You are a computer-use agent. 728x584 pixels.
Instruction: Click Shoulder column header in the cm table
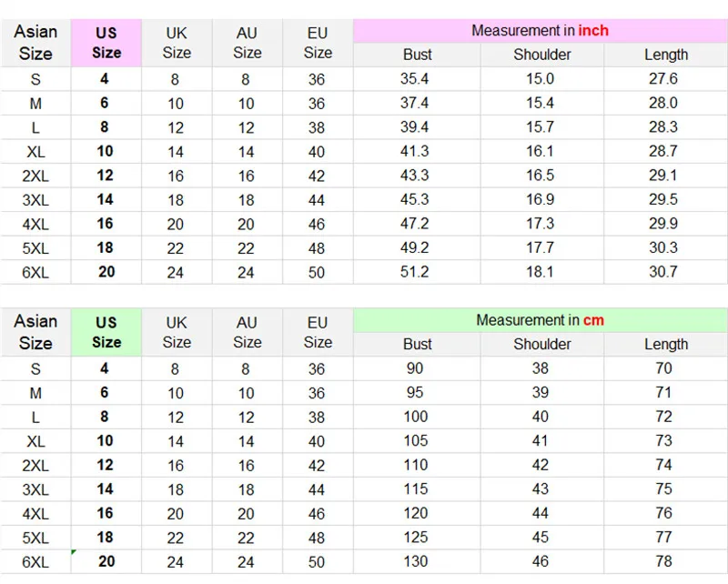541,345
